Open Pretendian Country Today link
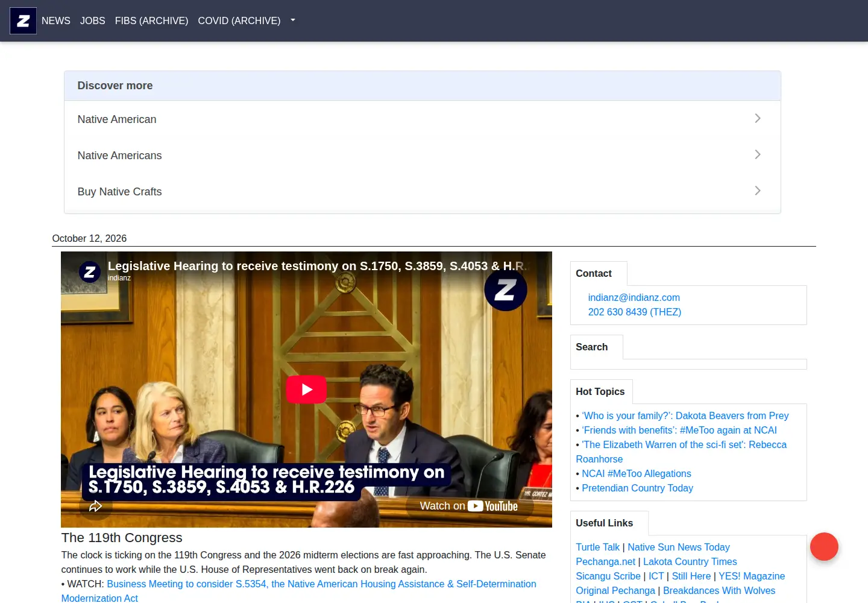The width and height of the screenshot is (868, 603). coord(637,488)
